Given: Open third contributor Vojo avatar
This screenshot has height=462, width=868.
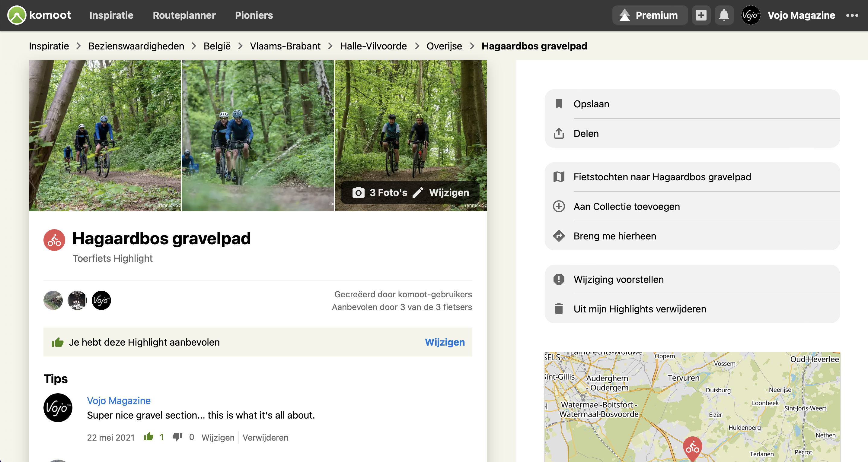Looking at the screenshot, I should [101, 300].
